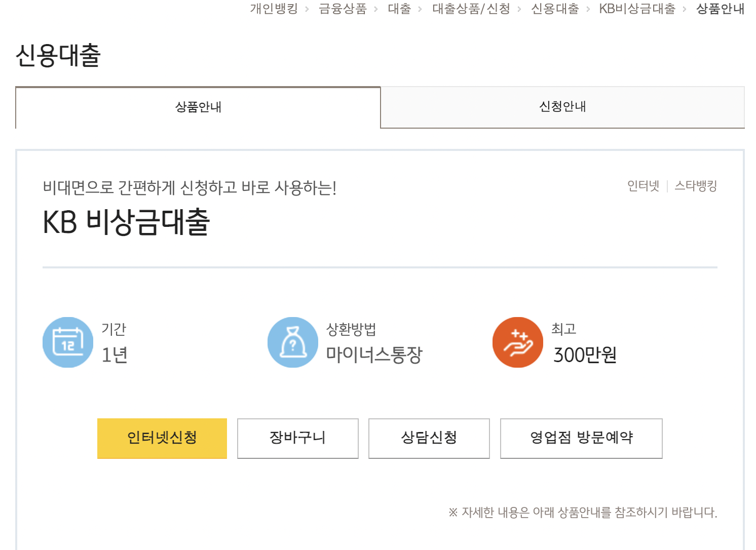Click the 300만원 maximum amount

[x=585, y=355]
